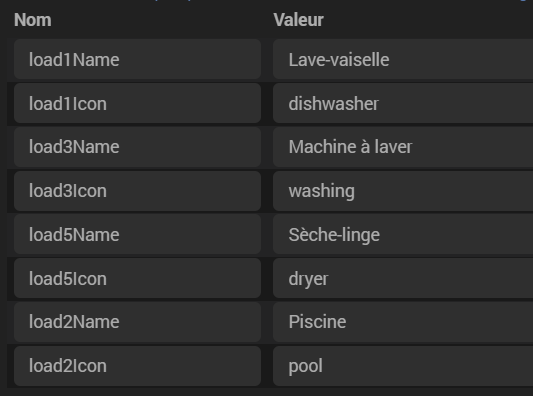Click the washing value field
Viewport: 533px width, 396px height.
403,191
